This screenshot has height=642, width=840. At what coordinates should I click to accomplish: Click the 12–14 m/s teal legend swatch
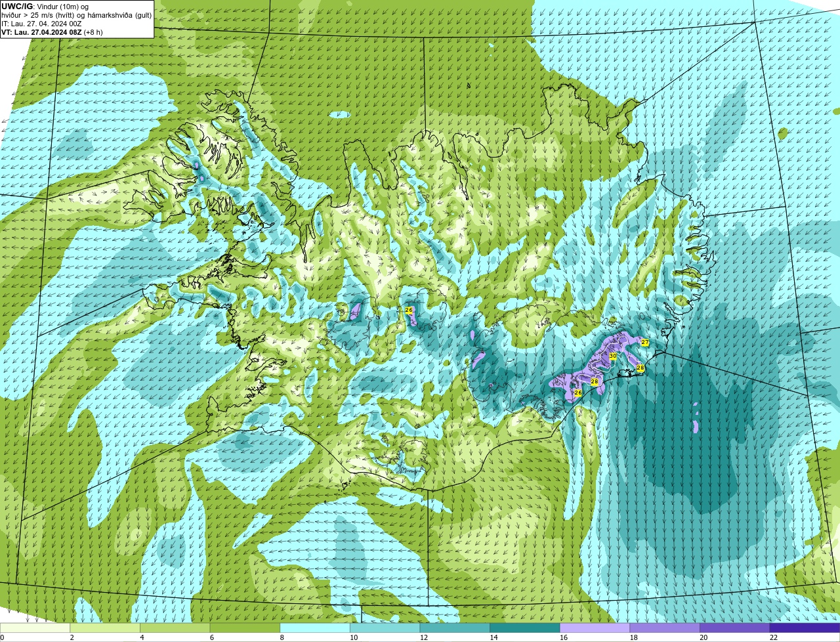455,628
